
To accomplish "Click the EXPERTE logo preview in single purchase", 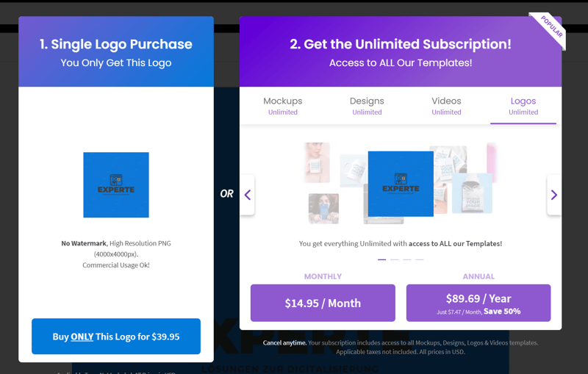I will tap(116, 184).
